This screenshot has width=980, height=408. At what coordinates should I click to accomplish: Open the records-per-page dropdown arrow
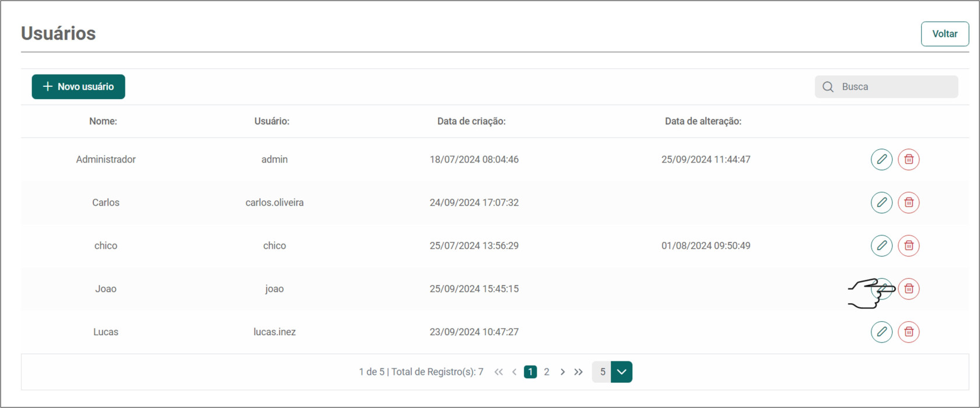coord(621,372)
